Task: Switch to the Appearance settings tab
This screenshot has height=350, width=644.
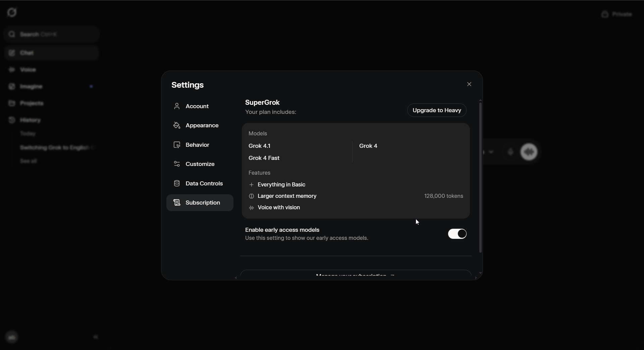Action: tap(202, 126)
